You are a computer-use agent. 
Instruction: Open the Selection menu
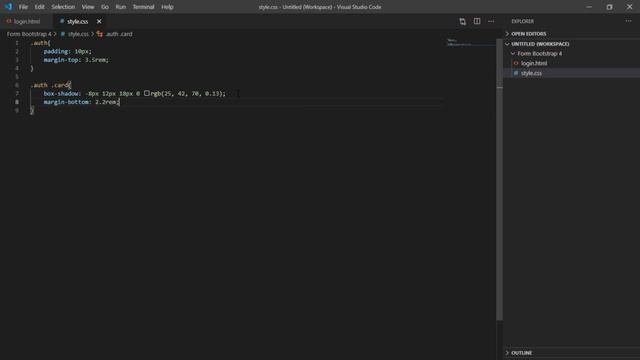(x=63, y=7)
